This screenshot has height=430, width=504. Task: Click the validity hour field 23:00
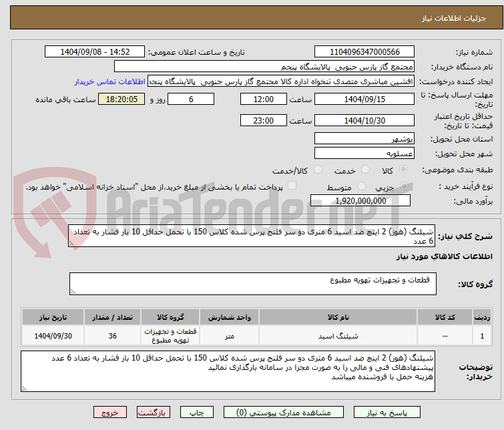pyautogui.click(x=264, y=120)
